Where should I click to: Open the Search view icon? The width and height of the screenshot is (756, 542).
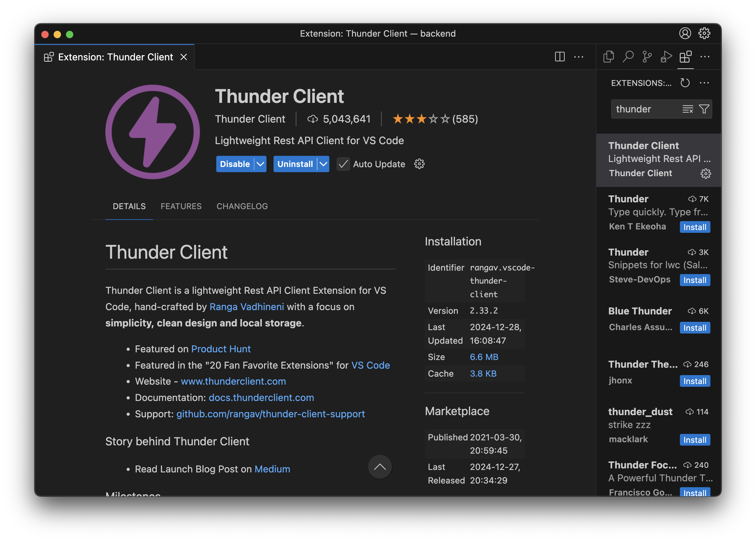click(628, 57)
